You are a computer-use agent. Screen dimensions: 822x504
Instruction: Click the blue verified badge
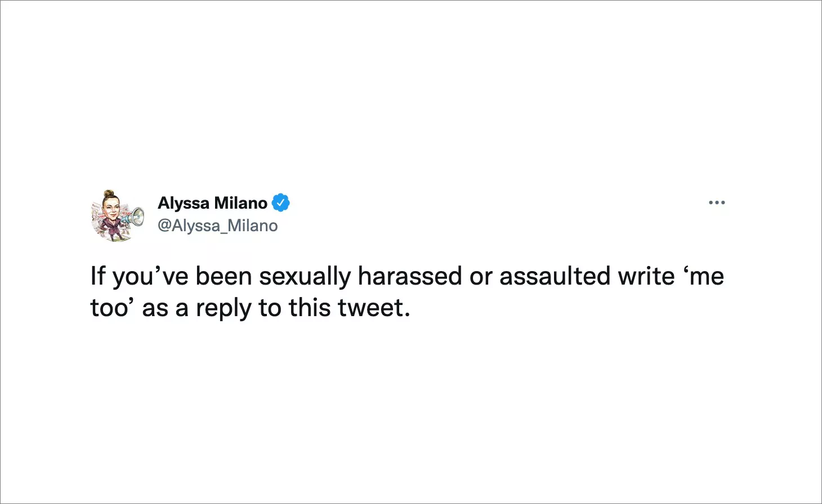pyautogui.click(x=281, y=202)
